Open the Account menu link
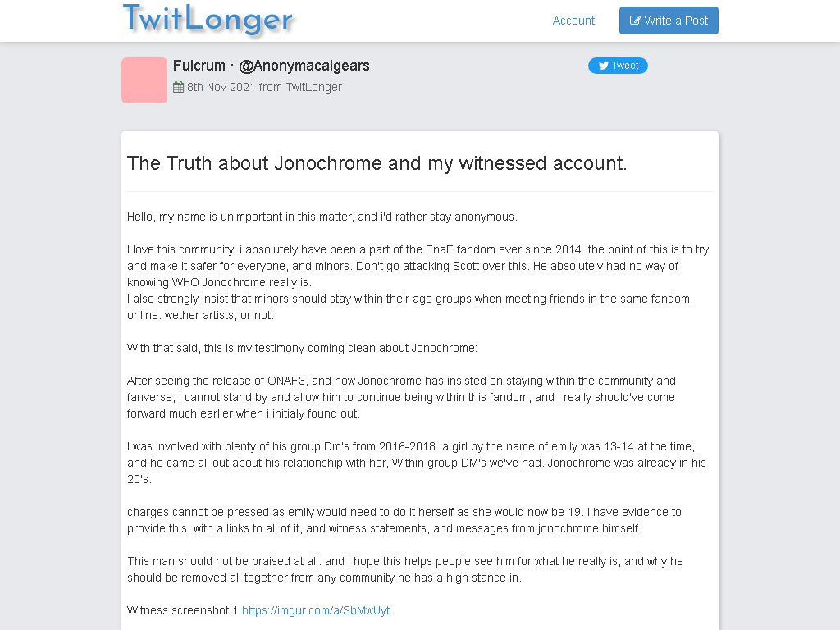Viewport: 840px width, 630px height. [x=573, y=21]
